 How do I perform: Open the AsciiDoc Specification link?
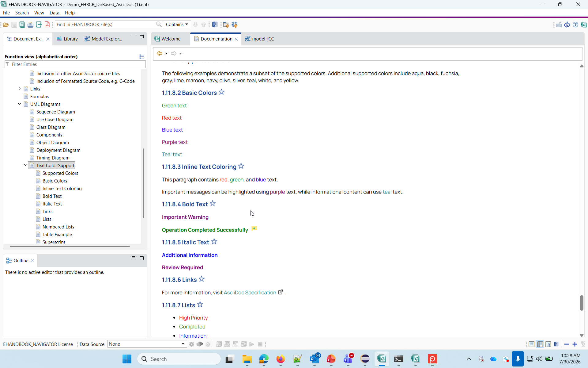point(250,293)
